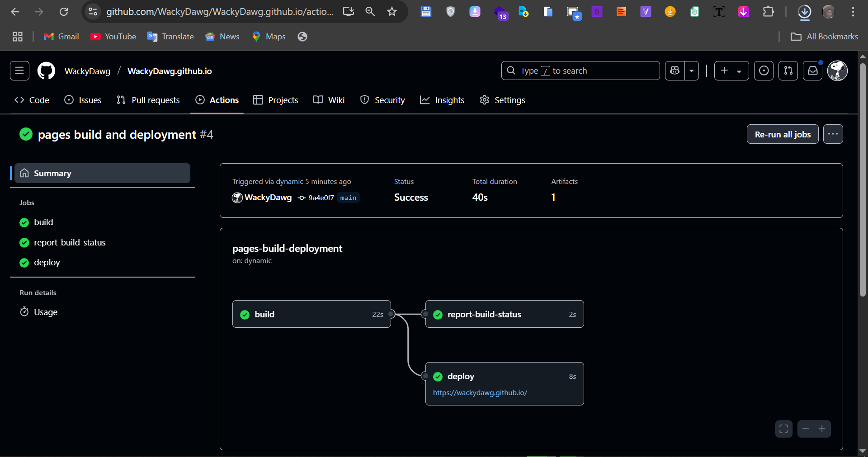Click the page vertical scrollbar
Screen dimensions: 868x457
coord(863,179)
